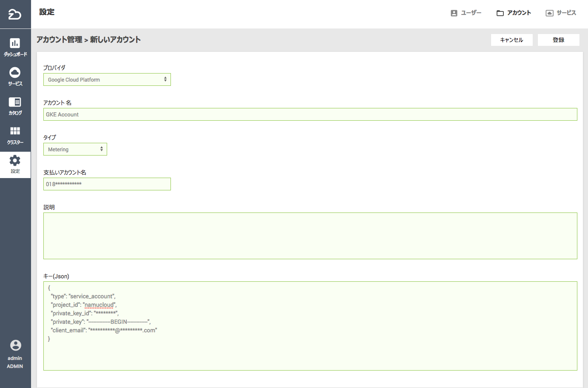Click the 登録 button
The width and height of the screenshot is (588, 388).
pos(559,40)
